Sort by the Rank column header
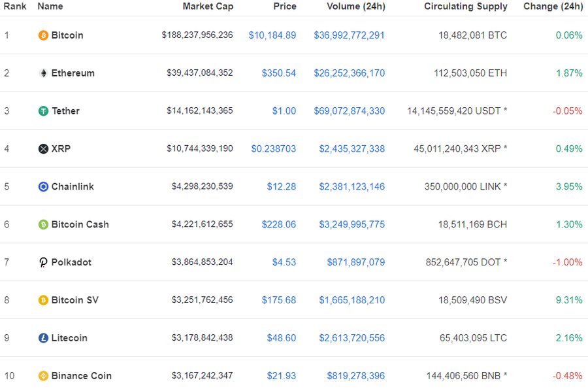 pos(15,7)
